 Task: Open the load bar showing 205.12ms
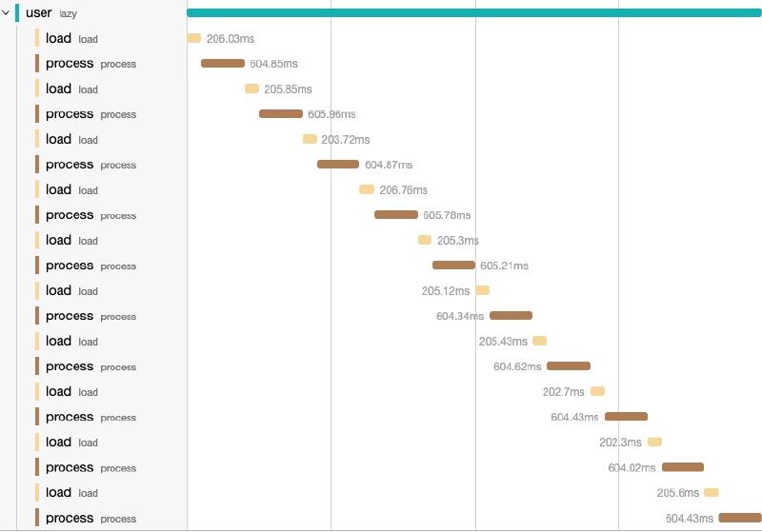click(x=483, y=290)
